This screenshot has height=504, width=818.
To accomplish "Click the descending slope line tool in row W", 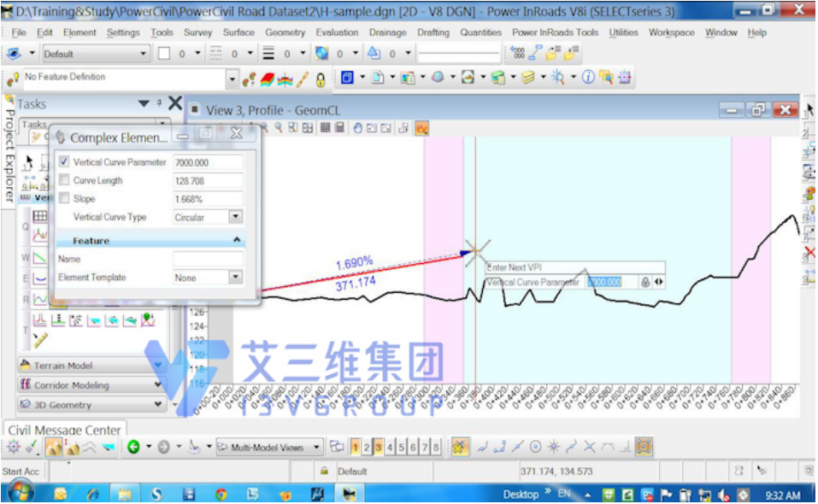I will [x=40, y=257].
